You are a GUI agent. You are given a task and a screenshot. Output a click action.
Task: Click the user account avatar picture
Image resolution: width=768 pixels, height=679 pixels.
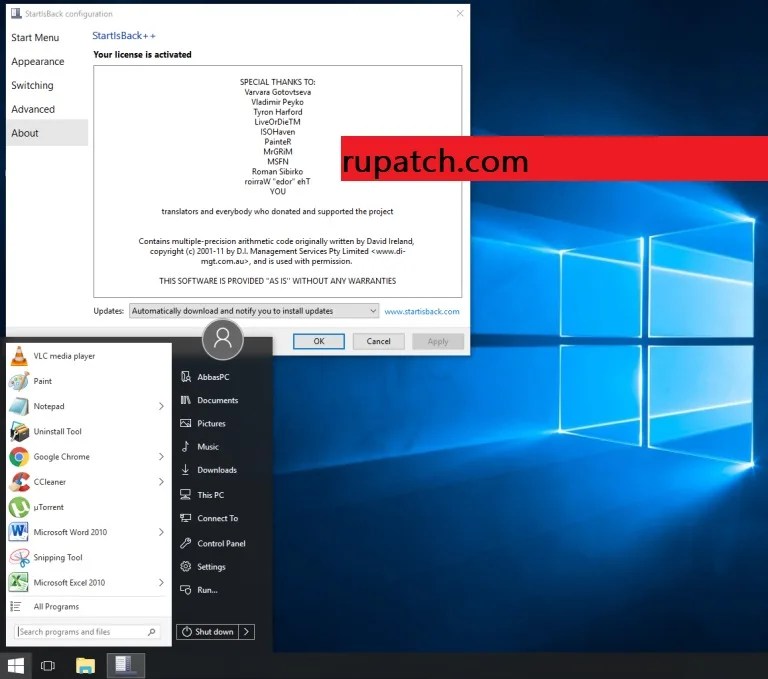[x=223, y=340]
